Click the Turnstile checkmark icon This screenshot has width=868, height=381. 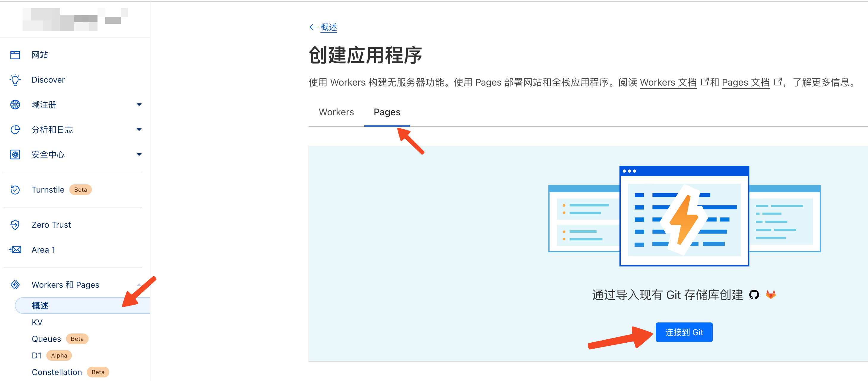tap(15, 190)
